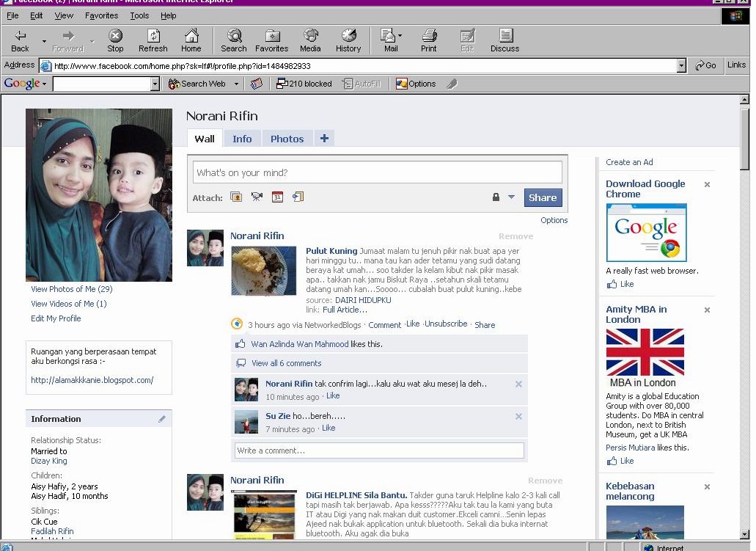Viewport: 756px width, 551px height.
Task: Click the large profile photo
Action: point(99,195)
